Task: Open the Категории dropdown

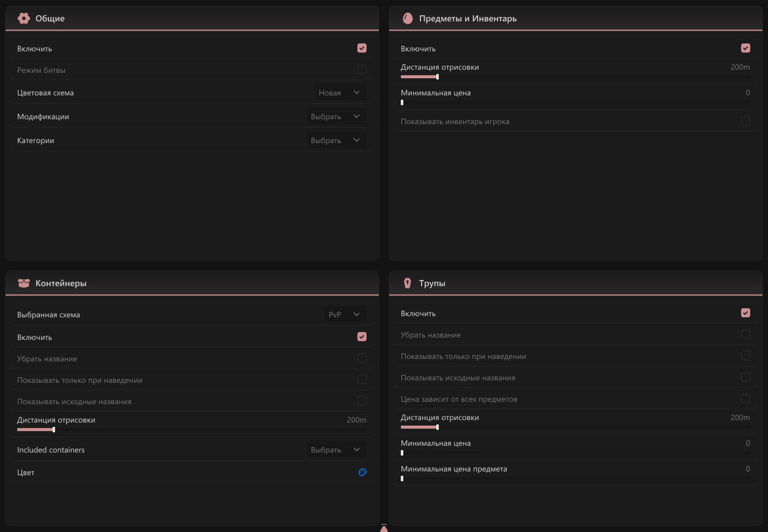Action: click(x=337, y=140)
